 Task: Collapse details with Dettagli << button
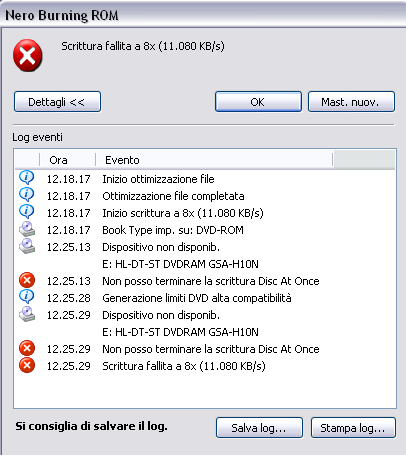click(57, 102)
